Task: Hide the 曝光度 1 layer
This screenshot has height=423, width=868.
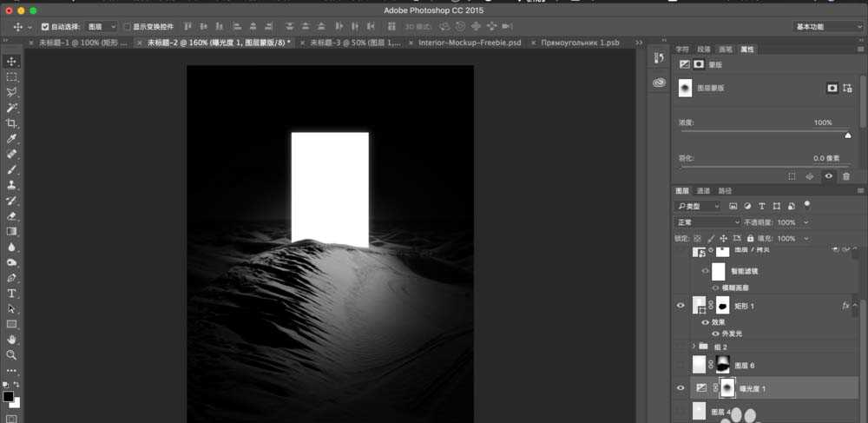Action: (x=681, y=388)
